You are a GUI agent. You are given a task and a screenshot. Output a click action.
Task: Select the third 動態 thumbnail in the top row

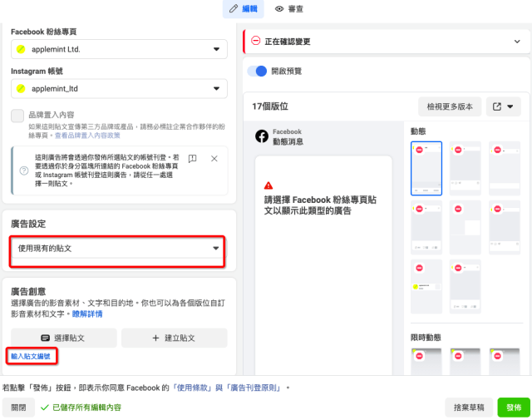(x=505, y=168)
